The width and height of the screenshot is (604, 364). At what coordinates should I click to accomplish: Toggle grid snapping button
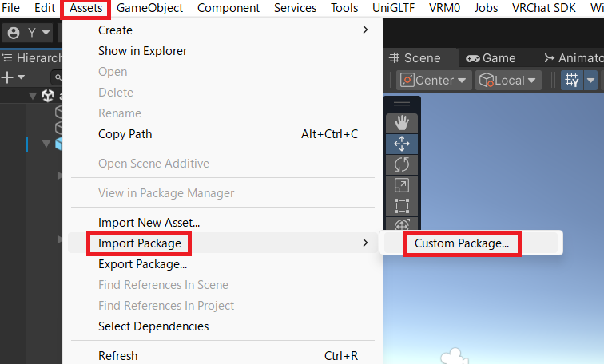click(x=572, y=80)
